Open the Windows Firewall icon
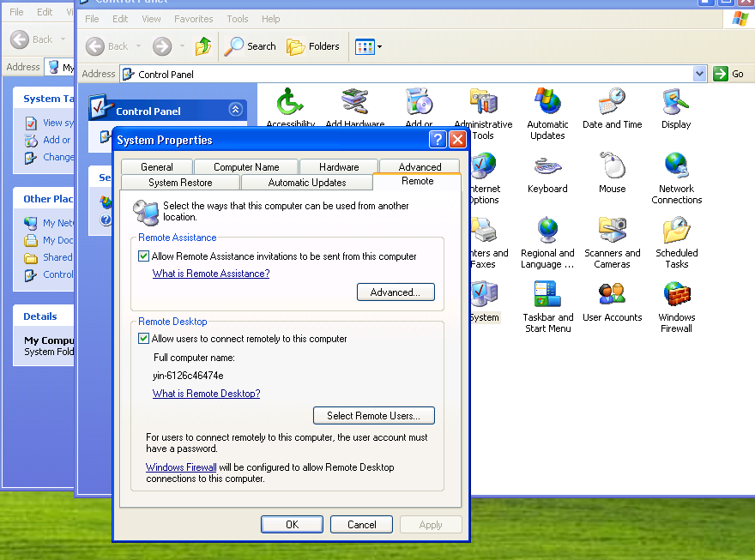The height and width of the screenshot is (560, 755). click(676, 296)
